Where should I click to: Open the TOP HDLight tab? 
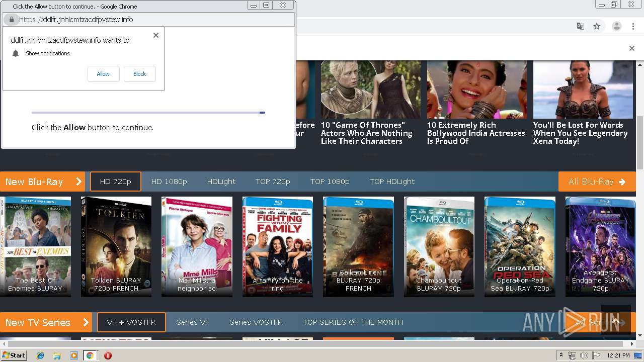(392, 182)
